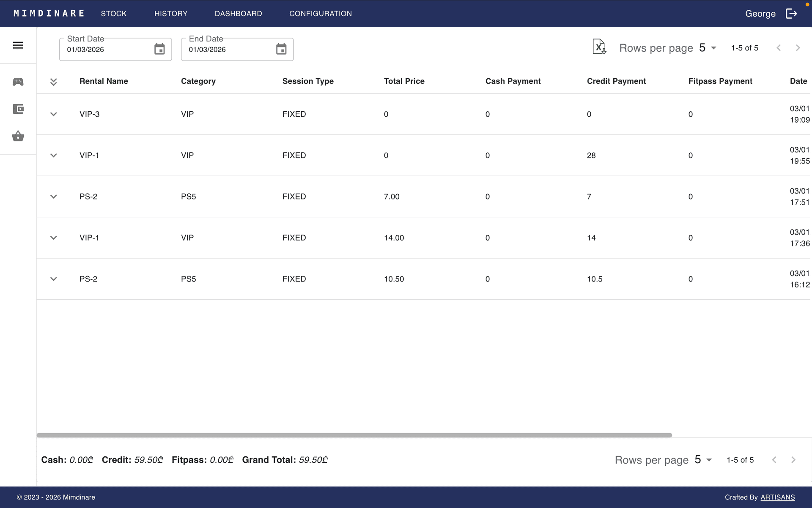This screenshot has height=508, width=812.
Task: Open the HISTORY menu
Action: click(171, 14)
